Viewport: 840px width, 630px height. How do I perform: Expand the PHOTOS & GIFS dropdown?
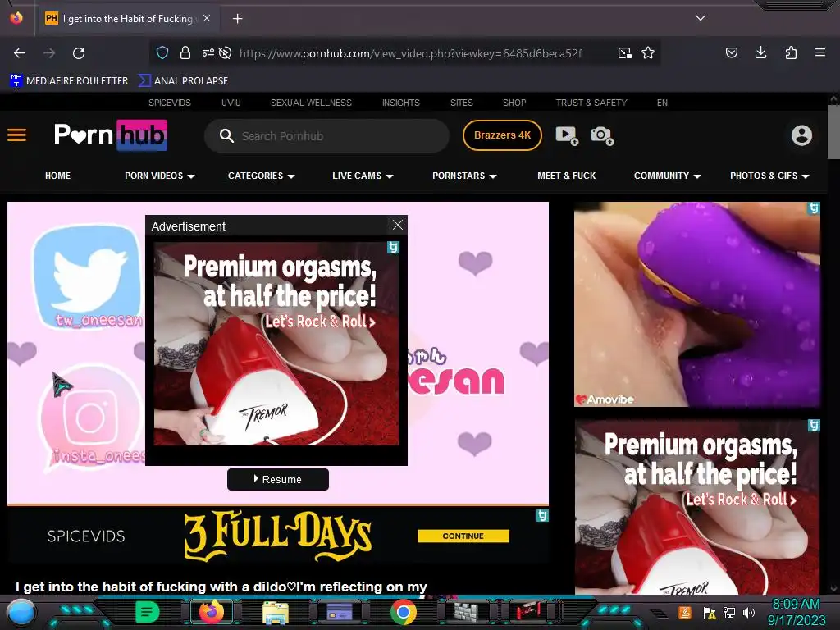coord(769,176)
